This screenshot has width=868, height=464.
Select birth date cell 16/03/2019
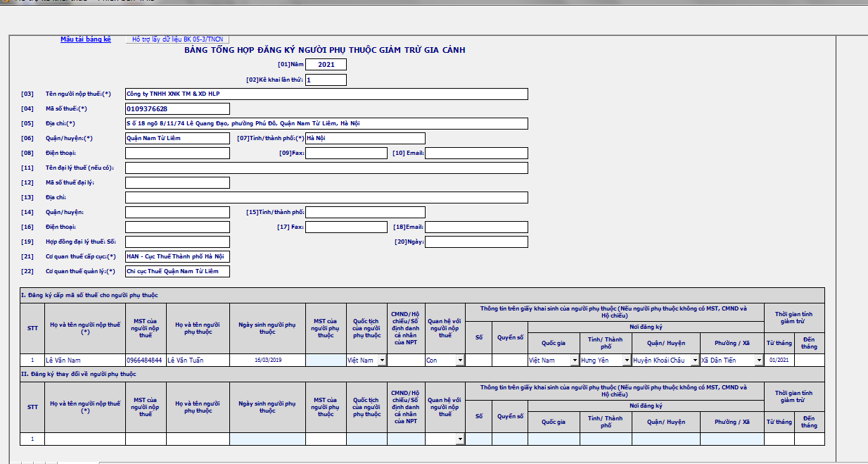coord(267,360)
